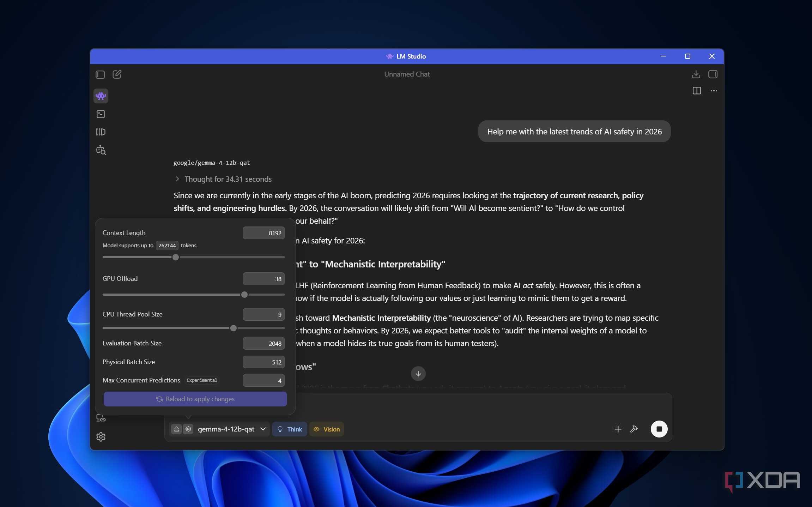Open the app settings gear in sidebar
The image size is (812, 507).
click(101, 437)
